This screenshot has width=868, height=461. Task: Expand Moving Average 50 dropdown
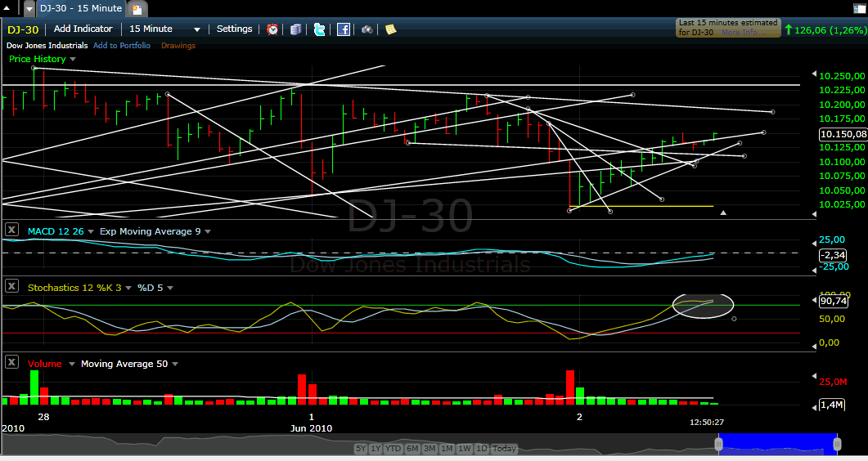pyautogui.click(x=175, y=365)
